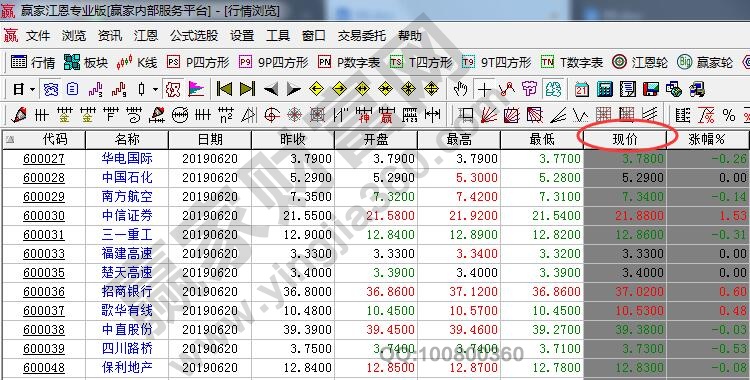Viewport: 750px width, 380px height.
Task: Click the yellow diamond horizontal-expand icon
Action: [x=362, y=89]
